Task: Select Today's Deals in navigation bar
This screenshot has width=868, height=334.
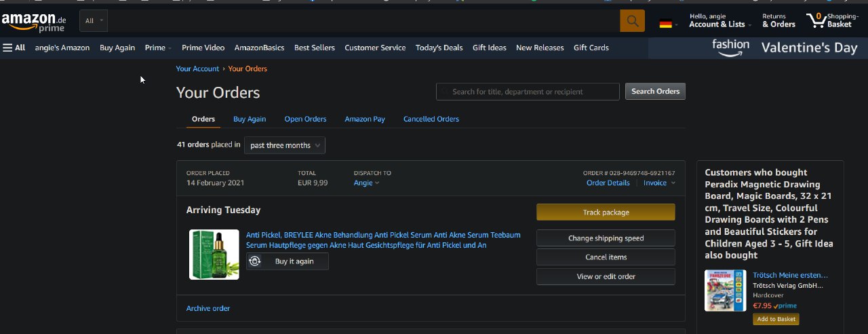Action: pyautogui.click(x=439, y=48)
